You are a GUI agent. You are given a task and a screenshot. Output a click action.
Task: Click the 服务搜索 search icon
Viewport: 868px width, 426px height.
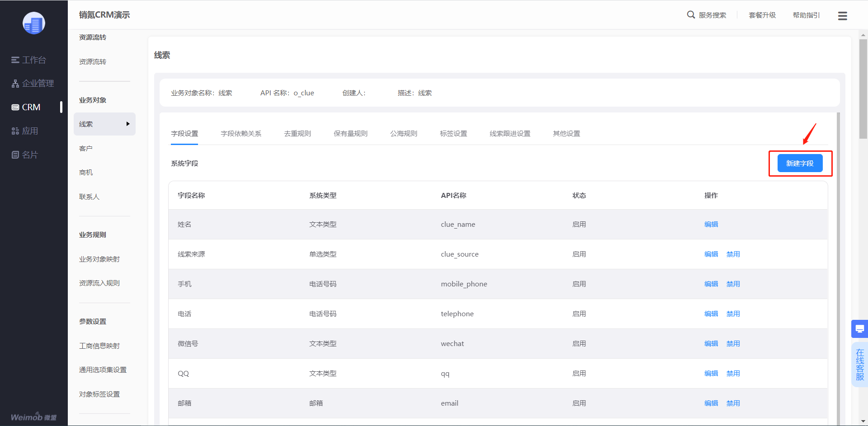(x=691, y=15)
